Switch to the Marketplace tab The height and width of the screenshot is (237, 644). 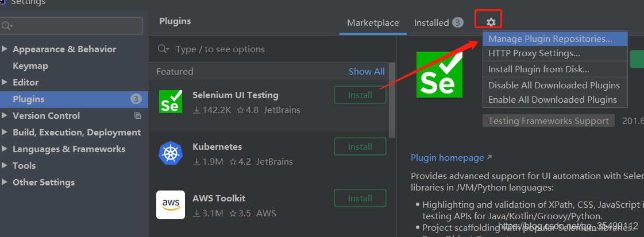point(373,23)
